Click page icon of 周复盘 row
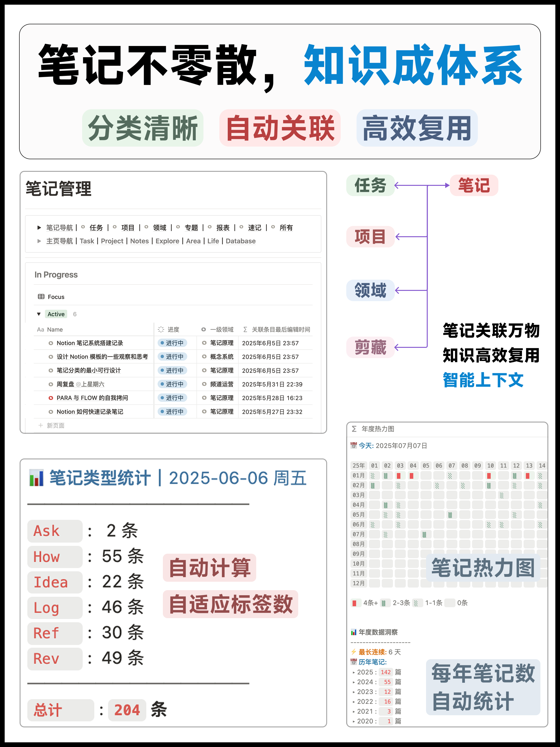This screenshot has height=747, width=560. click(x=51, y=384)
